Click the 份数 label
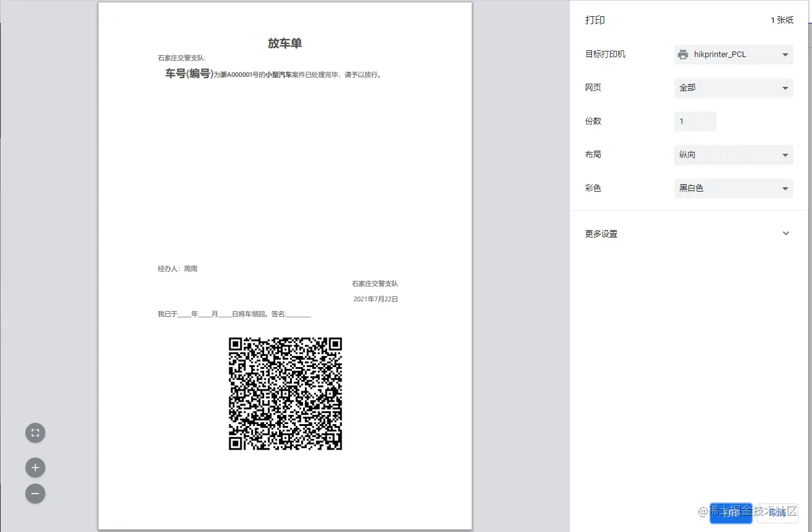This screenshot has height=532, width=812. pyautogui.click(x=593, y=122)
